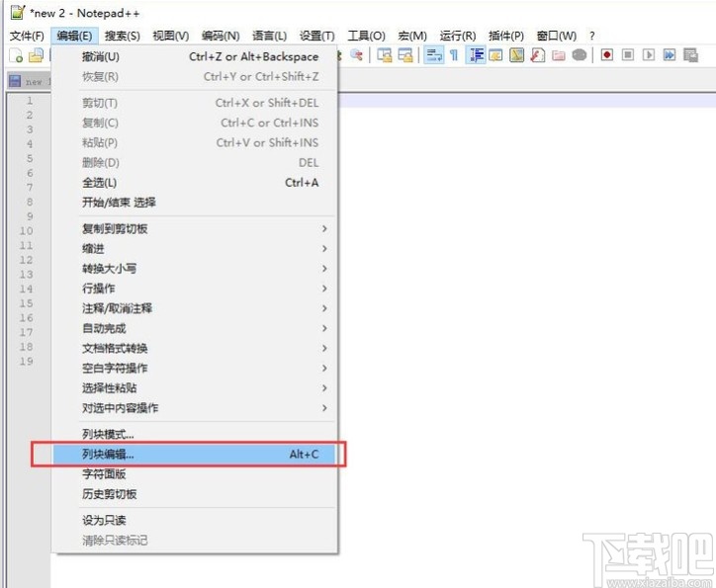Open the 编码(N) menu
This screenshot has height=588, width=716.
221,36
